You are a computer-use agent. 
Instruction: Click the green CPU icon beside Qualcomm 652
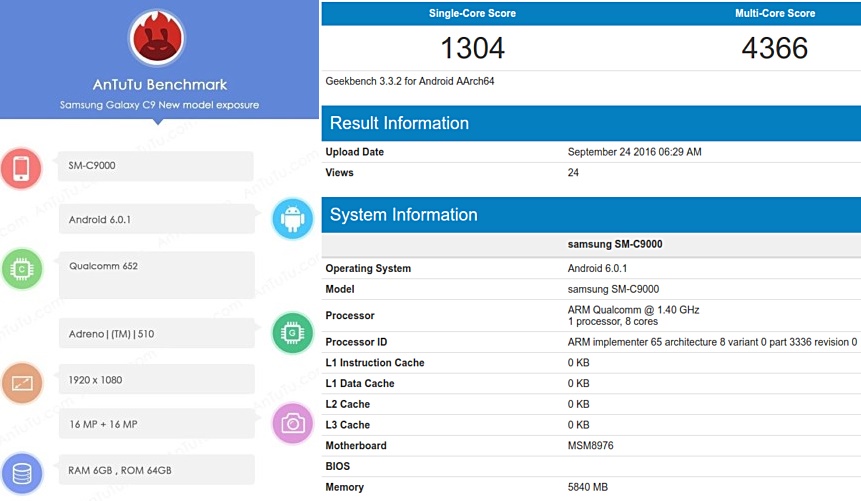21,269
